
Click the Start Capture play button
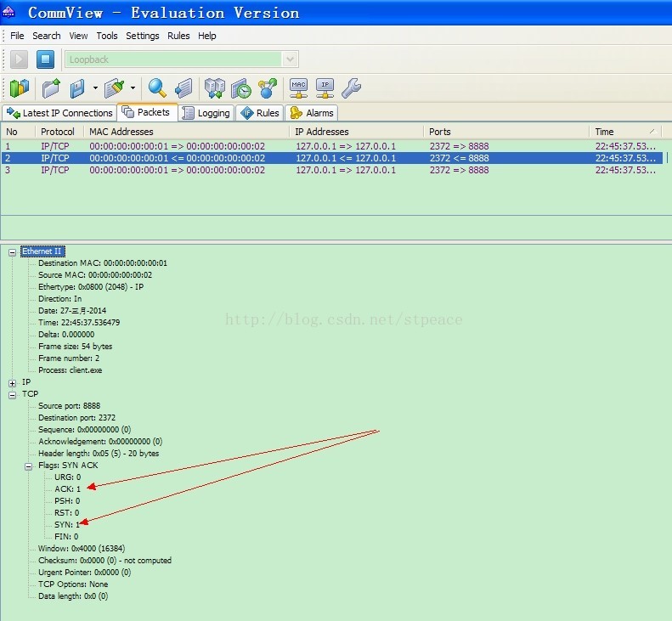(19, 59)
